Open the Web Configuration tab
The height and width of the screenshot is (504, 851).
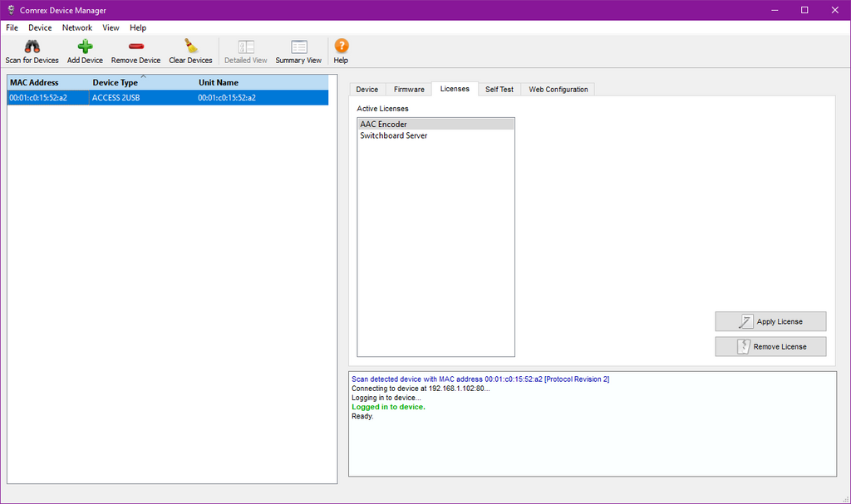point(558,90)
